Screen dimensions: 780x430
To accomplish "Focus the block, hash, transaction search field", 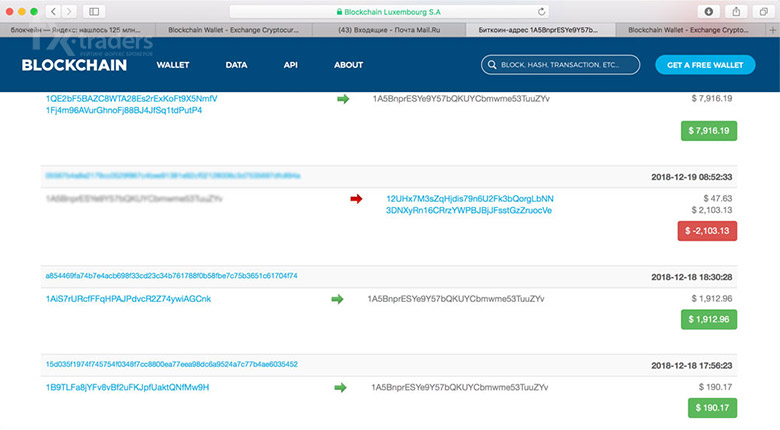I will [561, 65].
